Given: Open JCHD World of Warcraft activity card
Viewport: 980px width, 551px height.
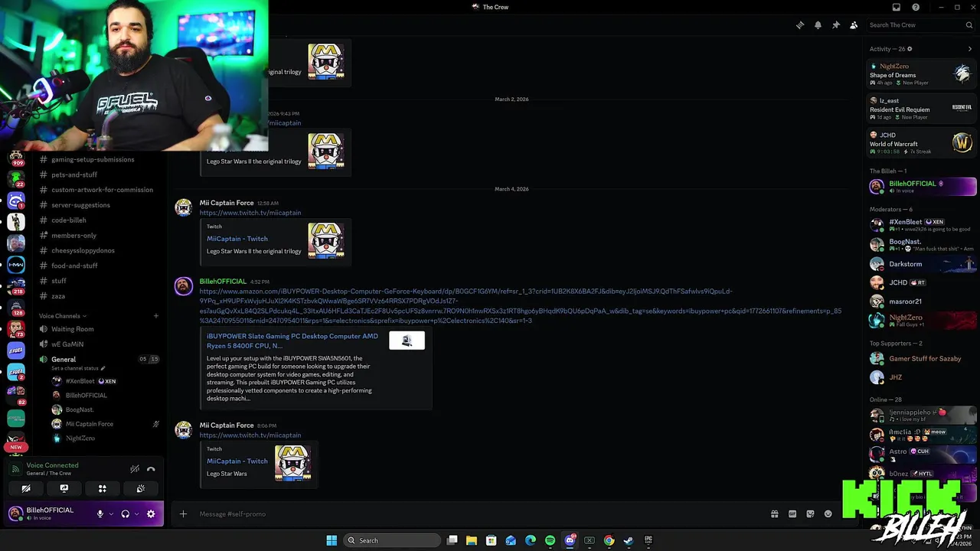Looking at the screenshot, I should tap(922, 142).
